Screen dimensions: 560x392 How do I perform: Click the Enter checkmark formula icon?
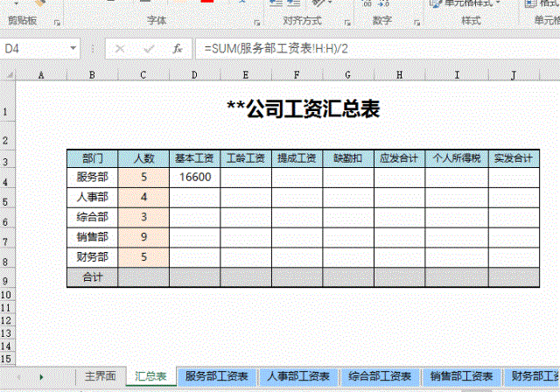149,48
